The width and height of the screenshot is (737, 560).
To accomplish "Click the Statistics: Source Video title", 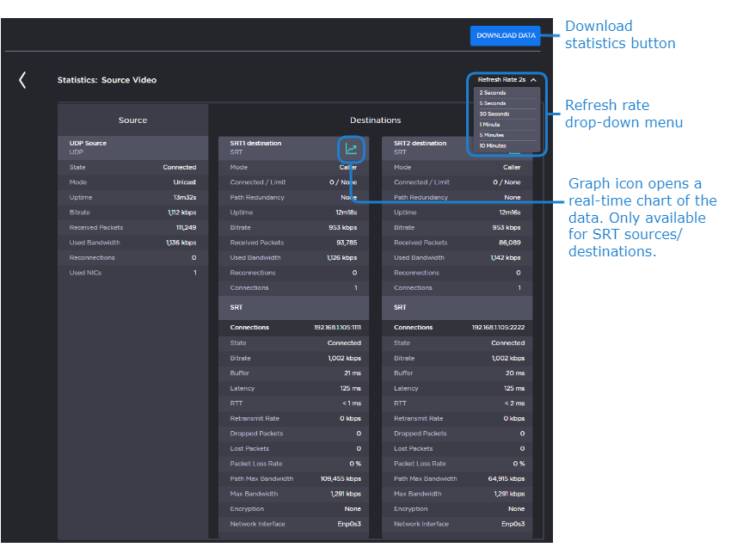I will (x=107, y=80).
